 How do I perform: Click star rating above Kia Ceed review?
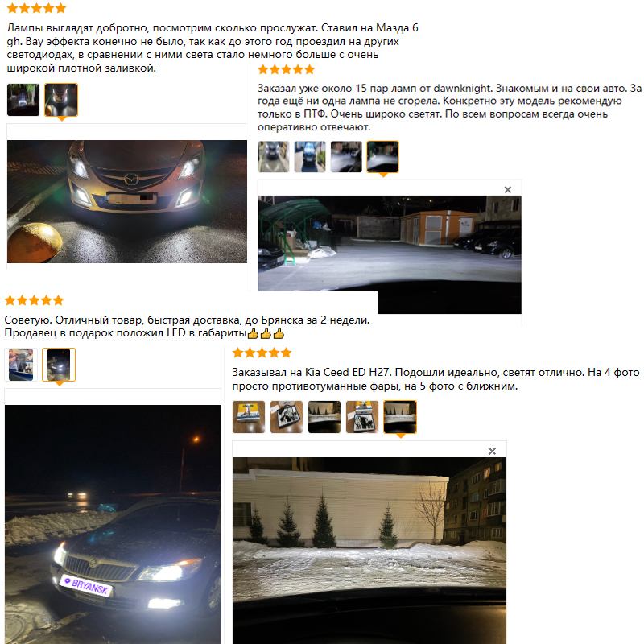click(262, 353)
